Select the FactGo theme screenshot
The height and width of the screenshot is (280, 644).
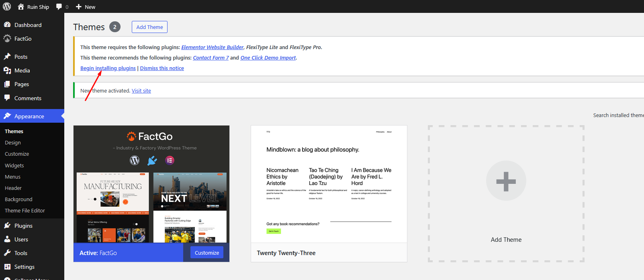tap(151, 184)
